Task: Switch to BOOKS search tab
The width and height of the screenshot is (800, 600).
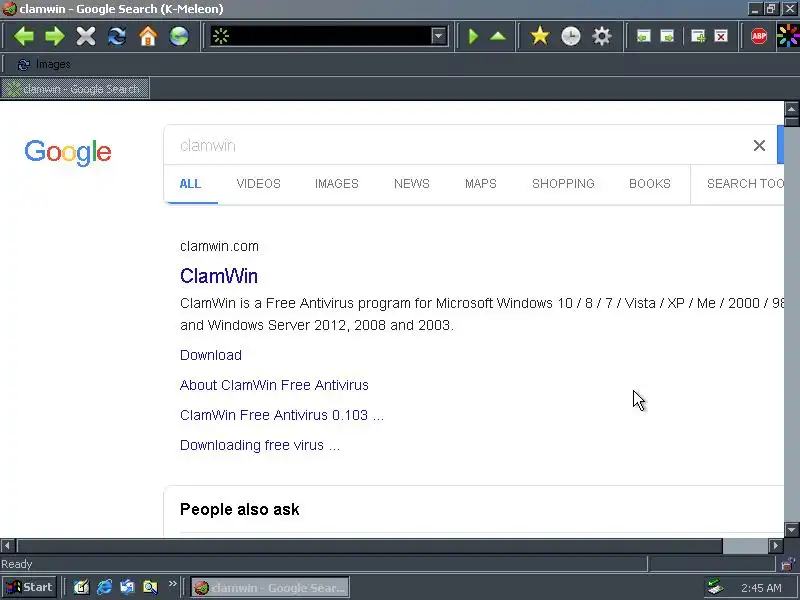Action: coord(650,184)
